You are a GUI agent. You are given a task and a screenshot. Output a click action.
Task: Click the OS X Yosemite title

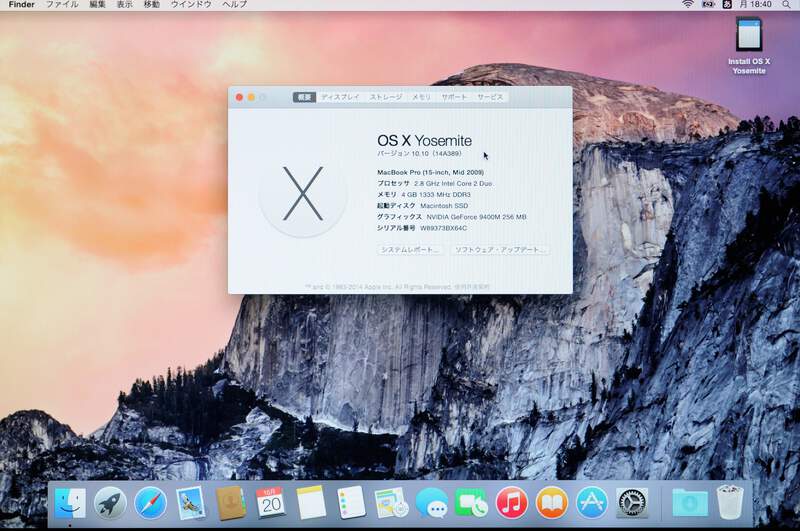tap(424, 140)
